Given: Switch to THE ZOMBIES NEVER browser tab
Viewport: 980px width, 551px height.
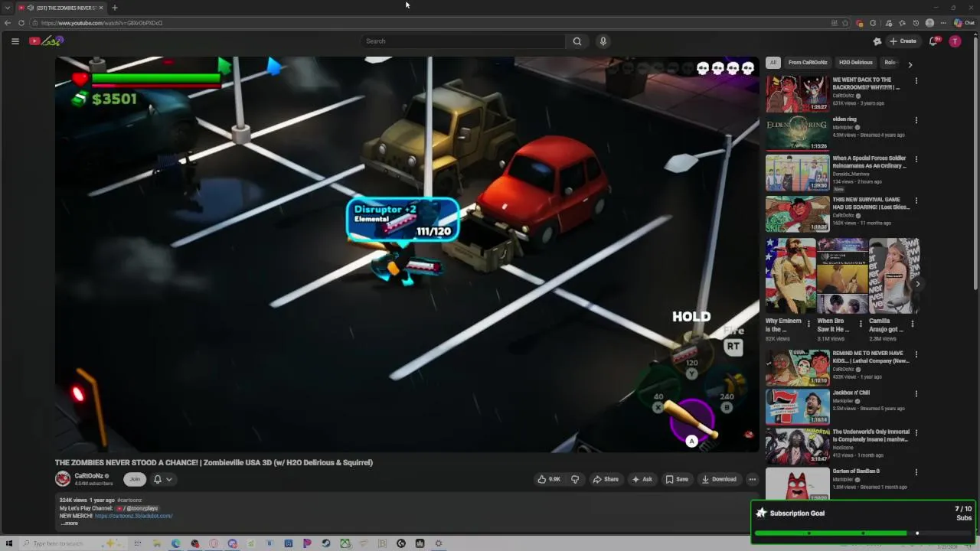Looking at the screenshot, I should (x=61, y=8).
